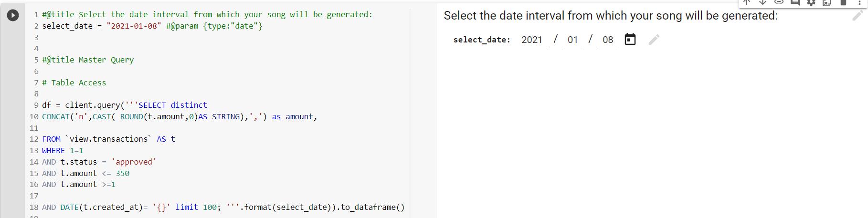This screenshot has height=218, width=868.
Task: Delete the cell with trash icon
Action: point(843,2)
